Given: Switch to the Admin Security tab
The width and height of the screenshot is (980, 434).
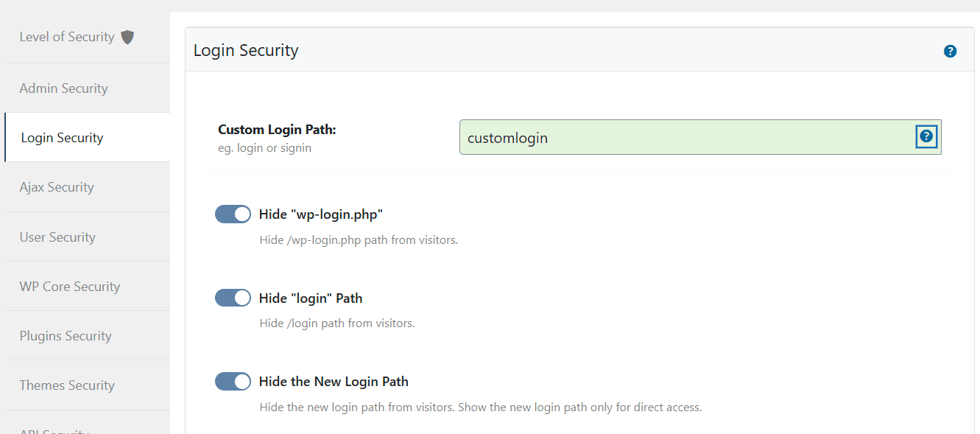Looking at the screenshot, I should coord(64,88).
